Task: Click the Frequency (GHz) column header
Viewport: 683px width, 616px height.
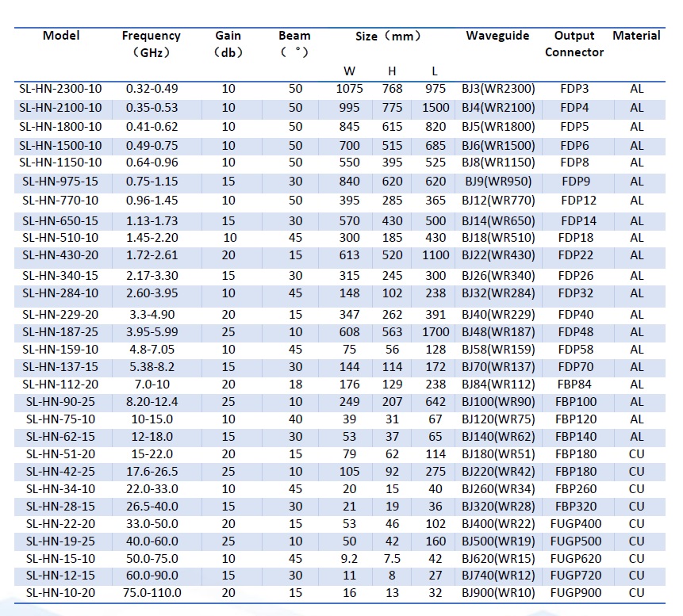Action: pyautogui.click(x=152, y=44)
